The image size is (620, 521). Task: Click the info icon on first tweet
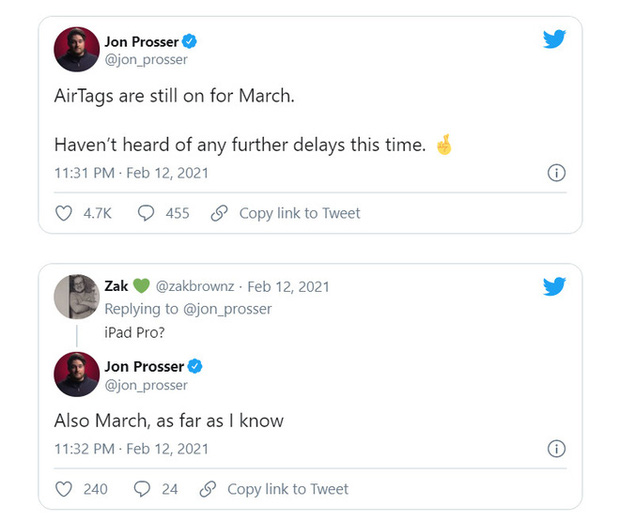click(x=557, y=173)
